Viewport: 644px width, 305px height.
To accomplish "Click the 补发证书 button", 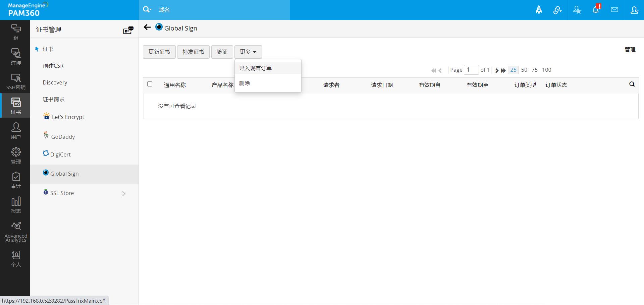I will (x=193, y=52).
